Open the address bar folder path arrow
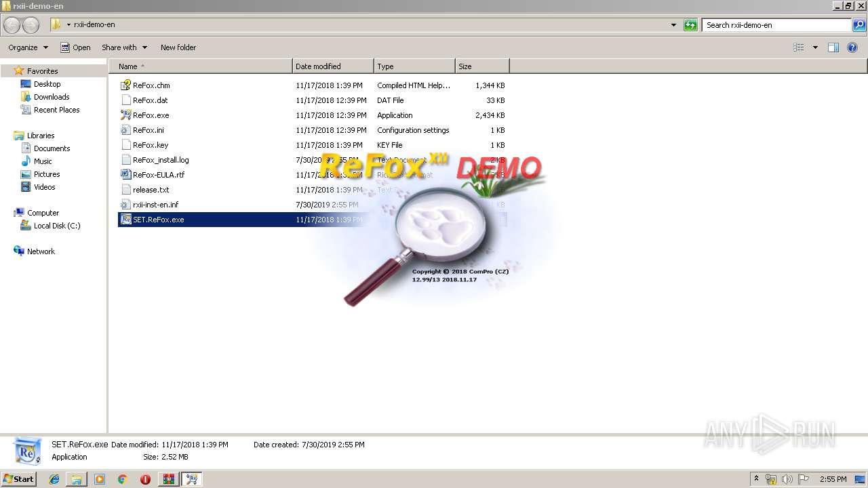The width and height of the screenshot is (868, 488). (x=68, y=25)
